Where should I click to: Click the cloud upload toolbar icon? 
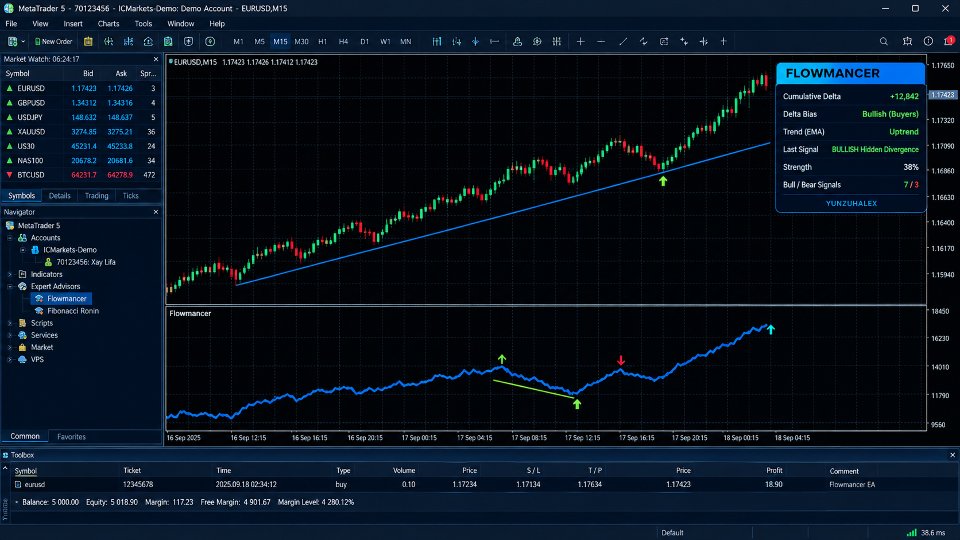click(x=148, y=42)
